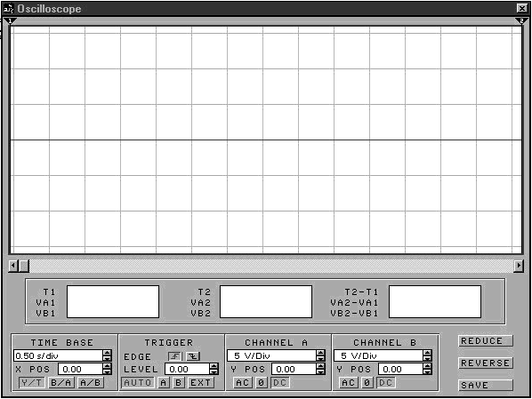This screenshot has height=399, width=532.
Task: Increase time base X POS value
Action: coord(108,366)
